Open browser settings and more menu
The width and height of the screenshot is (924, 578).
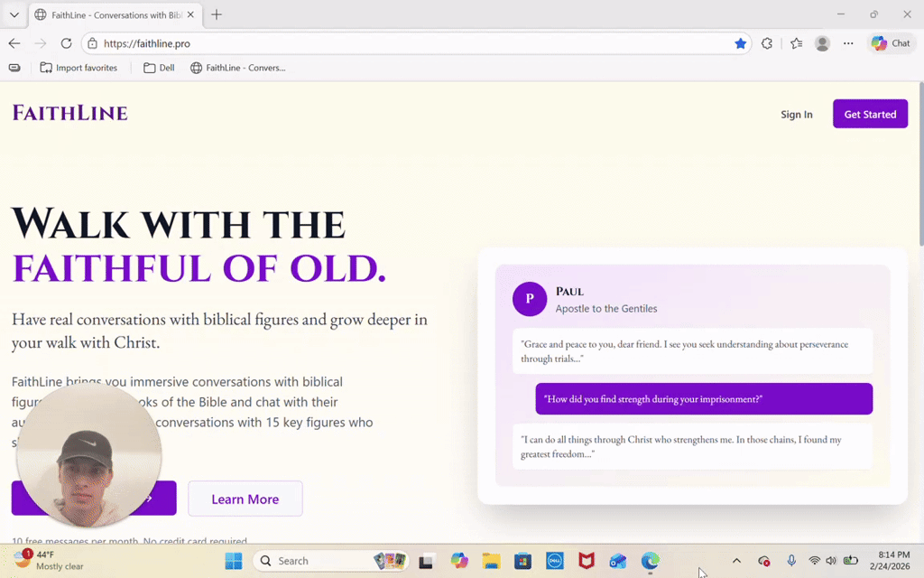(x=848, y=43)
